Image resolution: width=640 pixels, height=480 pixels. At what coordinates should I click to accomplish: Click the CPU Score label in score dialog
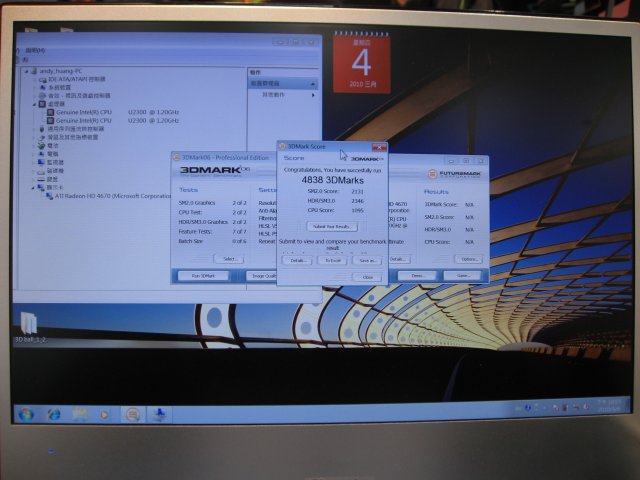[321, 210]
